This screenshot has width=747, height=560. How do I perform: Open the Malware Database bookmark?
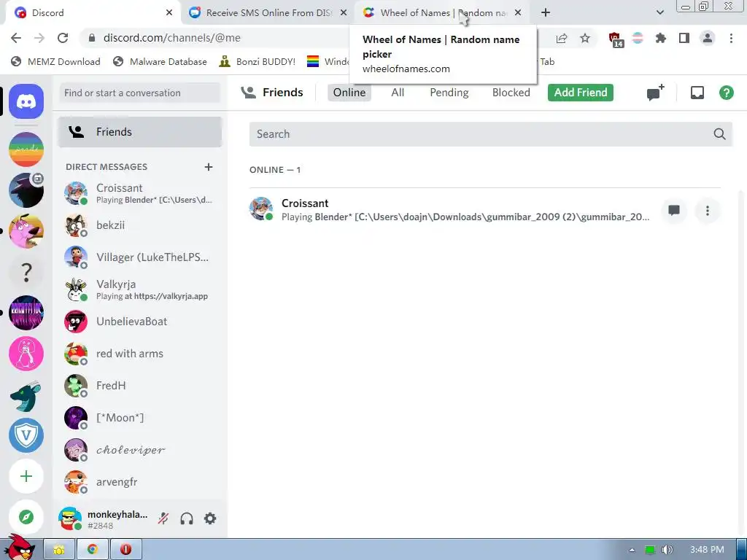coord(160,61)
